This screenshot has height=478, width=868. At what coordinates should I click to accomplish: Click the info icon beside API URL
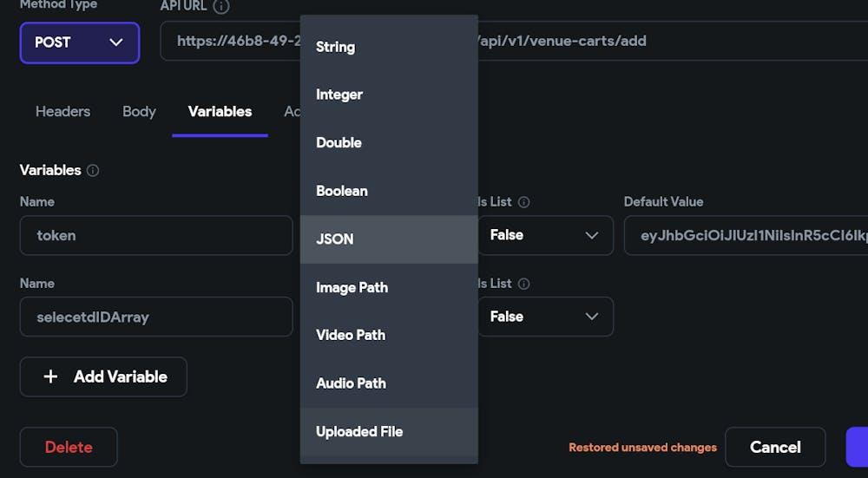point(220,7)
